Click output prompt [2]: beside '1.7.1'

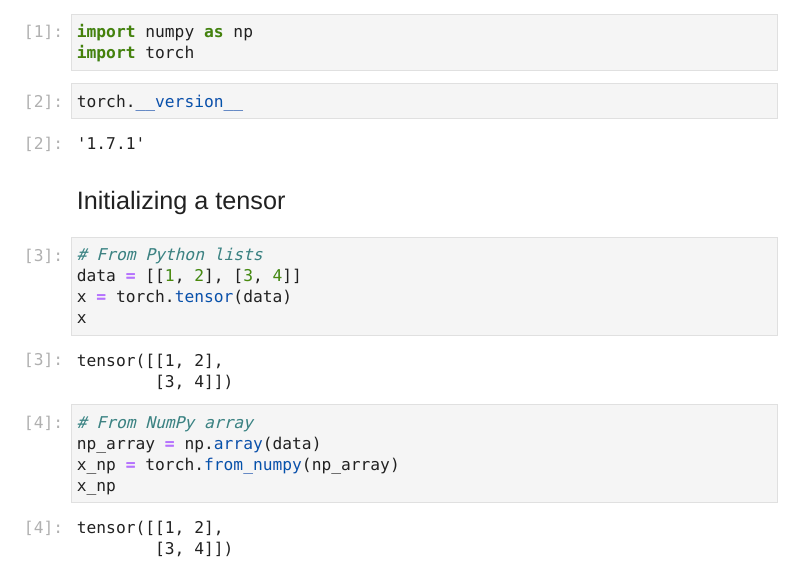click(44, 143)
